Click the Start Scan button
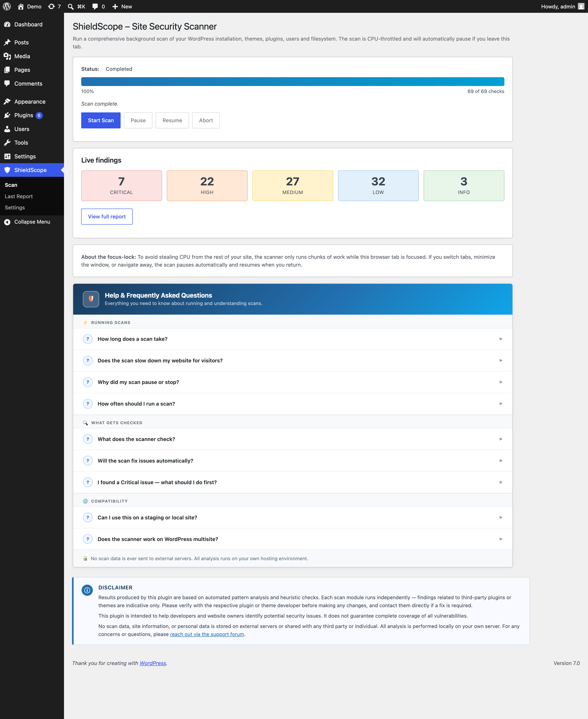 [x=101, y=120]
